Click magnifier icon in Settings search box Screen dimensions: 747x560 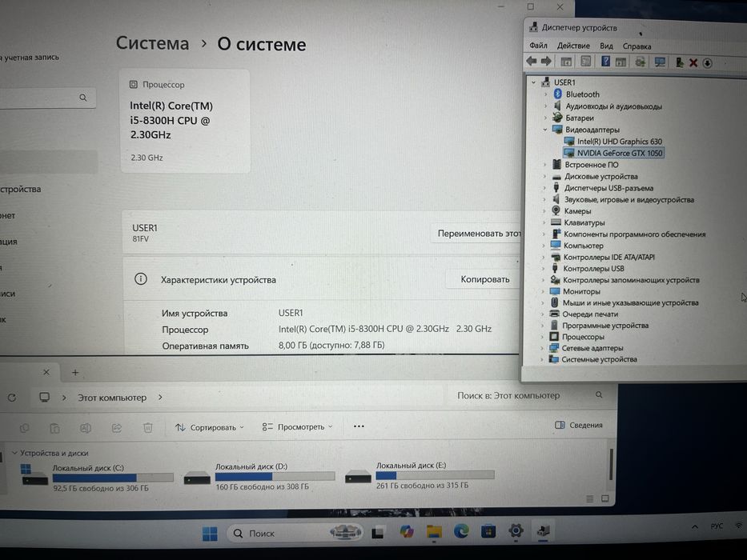coord(83,98)
